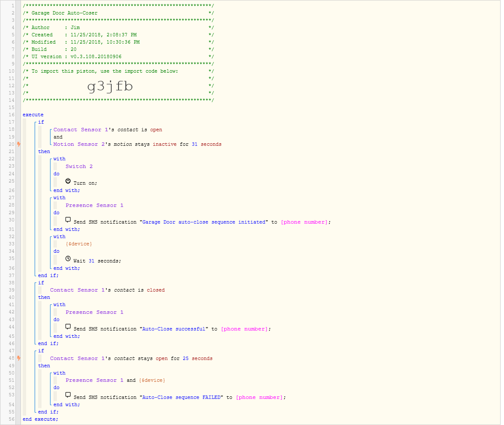The image size is (504, 425).
Task: Click the lightning bolt icon at line 20
Action: [19, 144]
